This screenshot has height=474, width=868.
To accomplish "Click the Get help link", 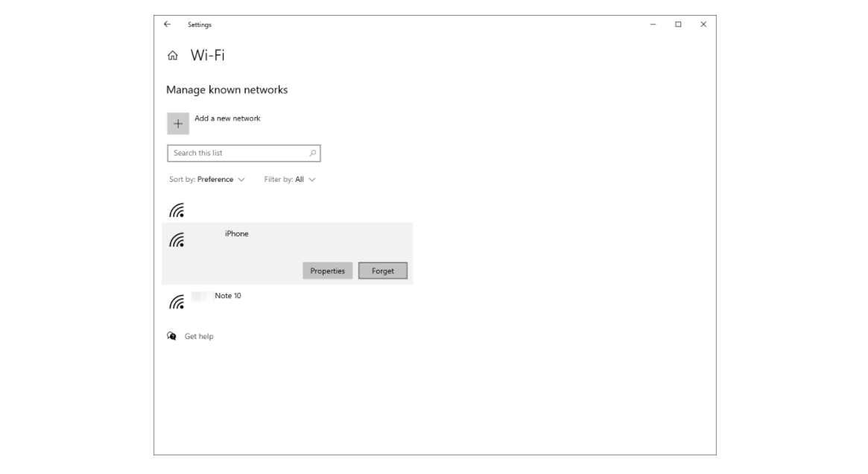I will [198, 335].
